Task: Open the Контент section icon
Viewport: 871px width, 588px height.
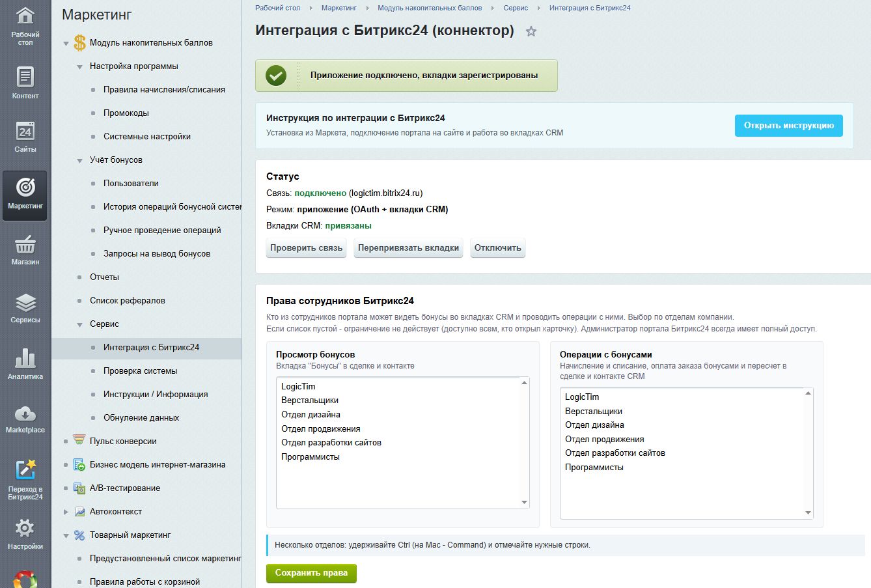Action: click(25, 77)
